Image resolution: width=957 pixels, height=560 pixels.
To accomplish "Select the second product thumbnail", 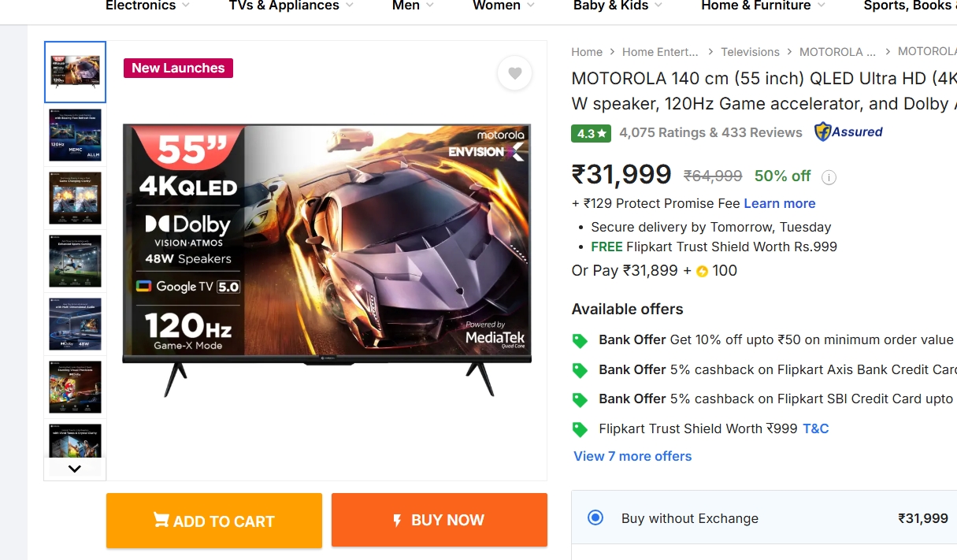I will (75, 135).
